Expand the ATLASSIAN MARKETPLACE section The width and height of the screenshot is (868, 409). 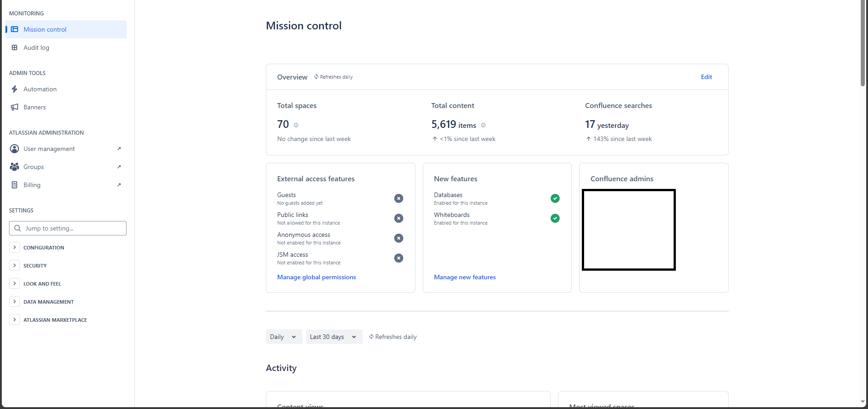coord(14,320)
